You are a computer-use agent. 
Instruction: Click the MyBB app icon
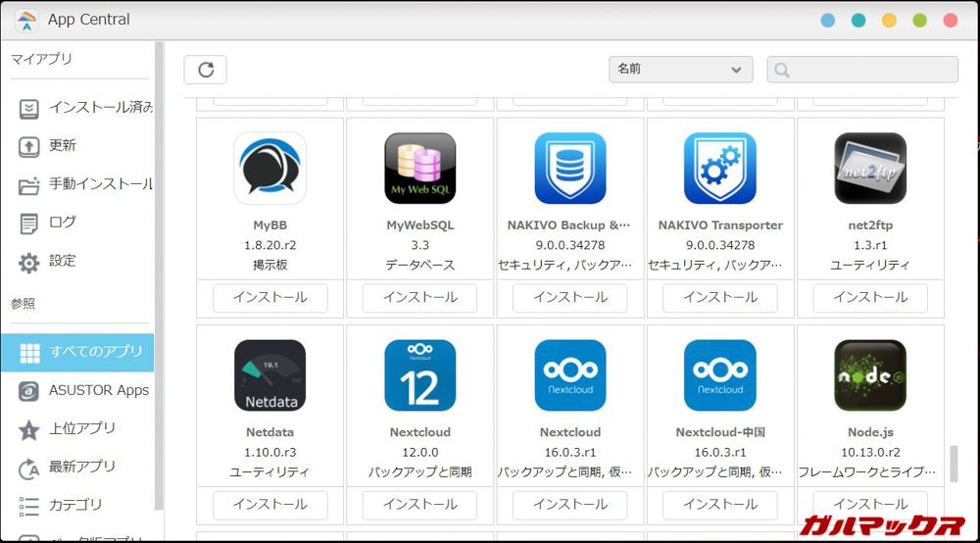click(x=269, y=169)
